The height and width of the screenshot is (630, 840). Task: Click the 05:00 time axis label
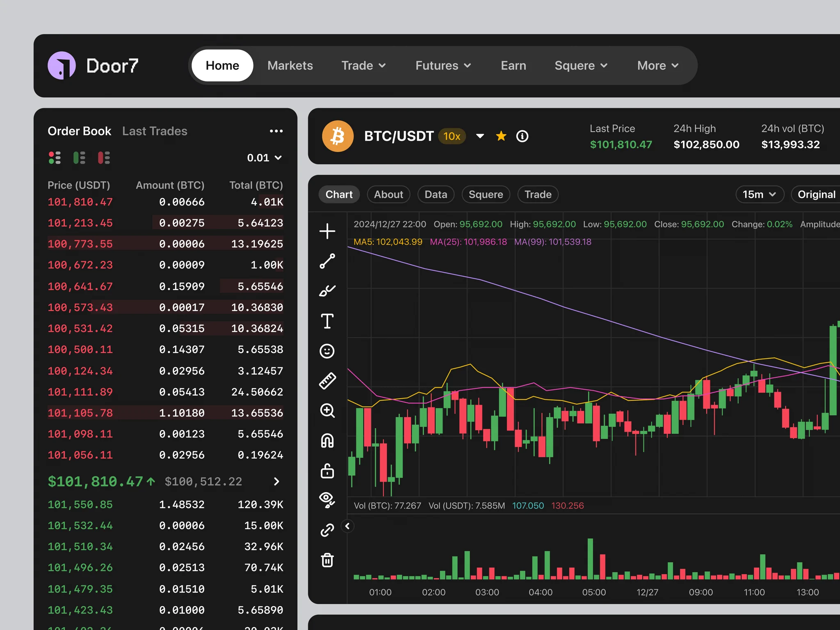click(594, 592)
